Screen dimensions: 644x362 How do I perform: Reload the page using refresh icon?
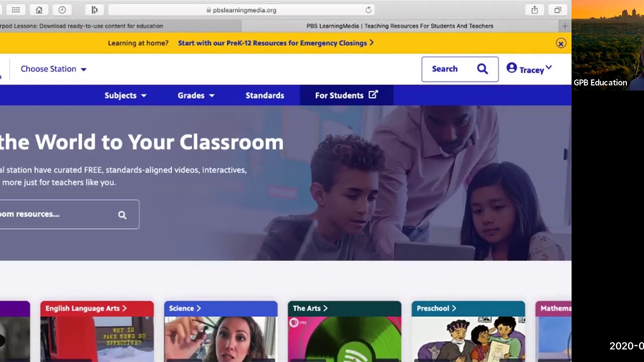coord(368,10)
